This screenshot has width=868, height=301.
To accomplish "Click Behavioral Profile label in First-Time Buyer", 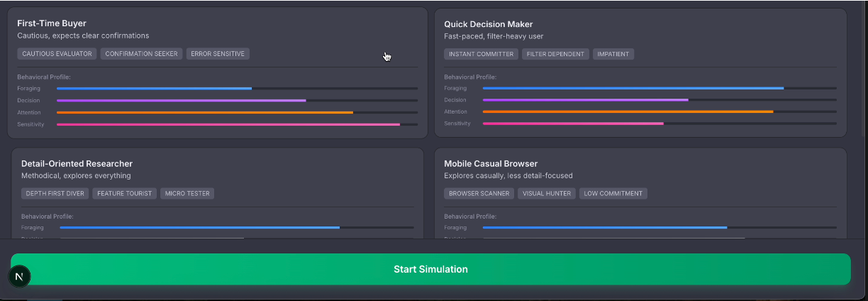I will 44,77.
